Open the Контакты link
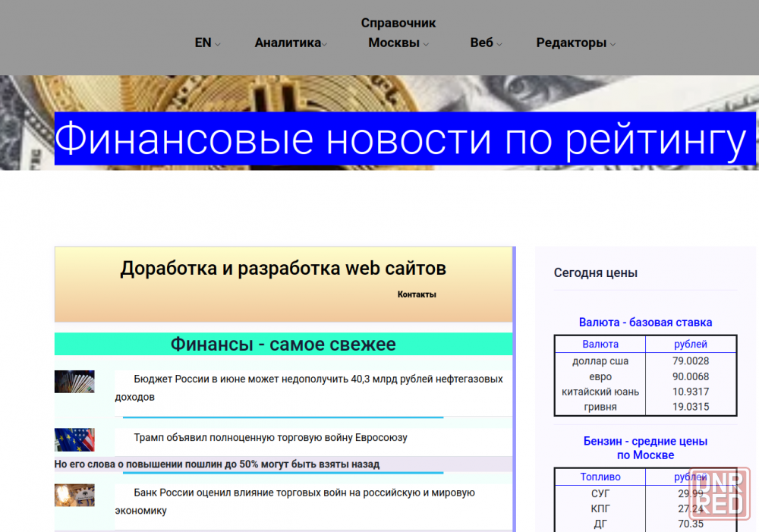Viewport: 759px width, 532px height. (x=417, y=294)
